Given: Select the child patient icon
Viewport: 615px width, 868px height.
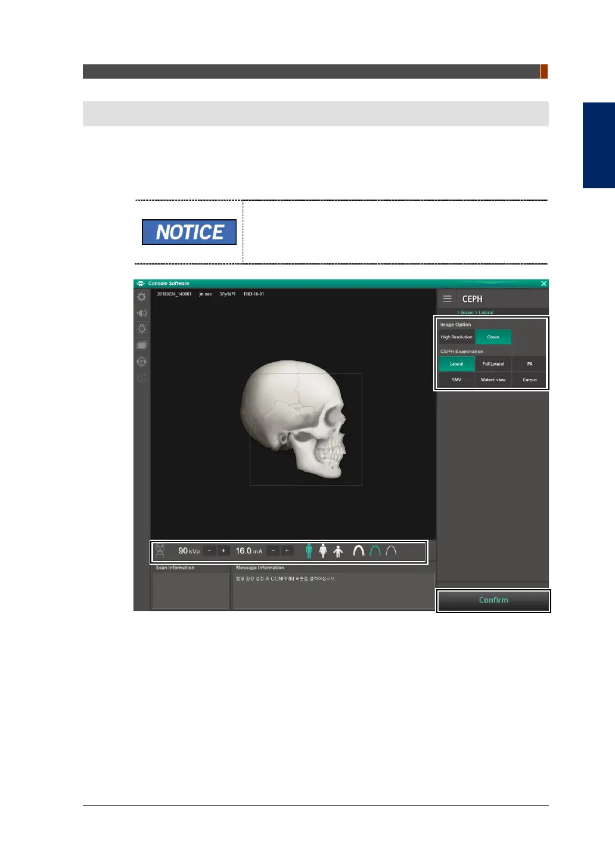Looking at the screenshot, I should pyautogui.click(x=338, y=551).
